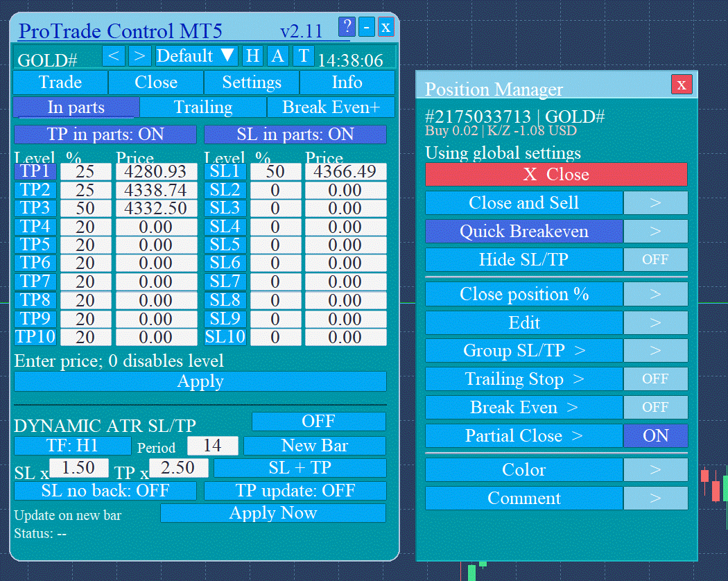The width and height of the screenshot is (728, 581).
Task: Edit the ATR Period field 14
Action: [x=213, y=446]
